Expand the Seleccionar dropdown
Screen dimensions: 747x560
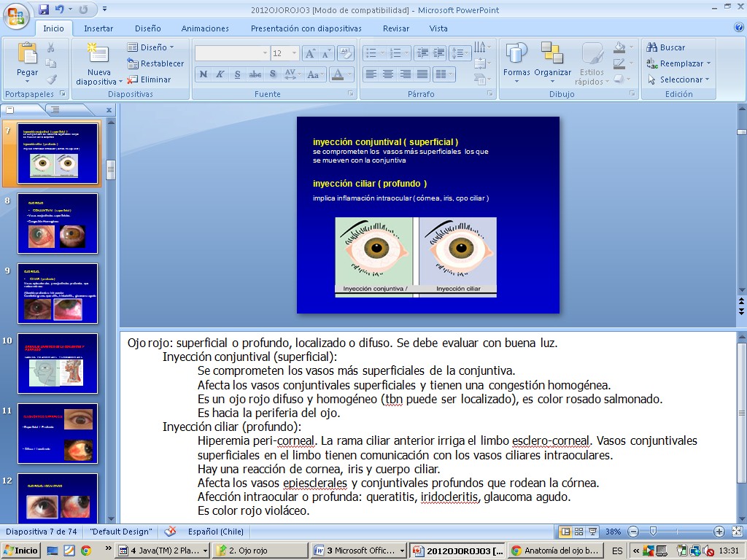676,79
